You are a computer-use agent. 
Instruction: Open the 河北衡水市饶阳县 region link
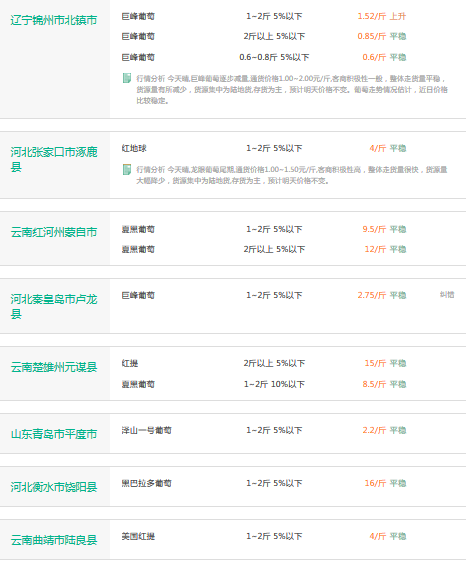(54, 487)
